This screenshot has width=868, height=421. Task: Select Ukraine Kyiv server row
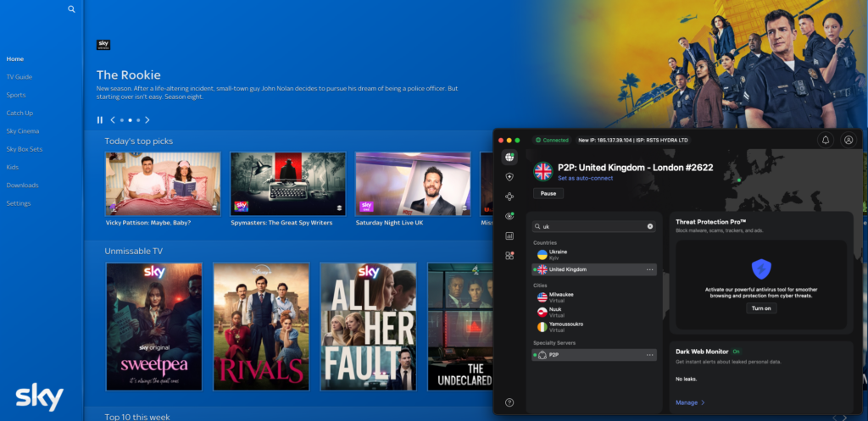tap(594, 254)
